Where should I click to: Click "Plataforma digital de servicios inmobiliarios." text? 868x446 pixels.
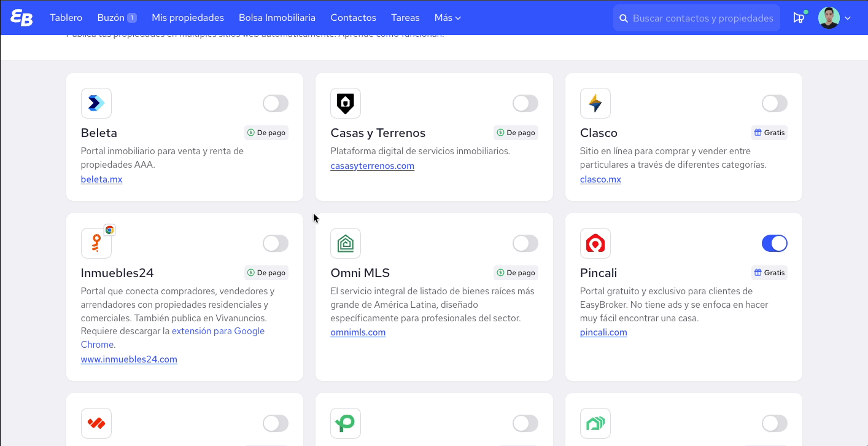(420, 151)
